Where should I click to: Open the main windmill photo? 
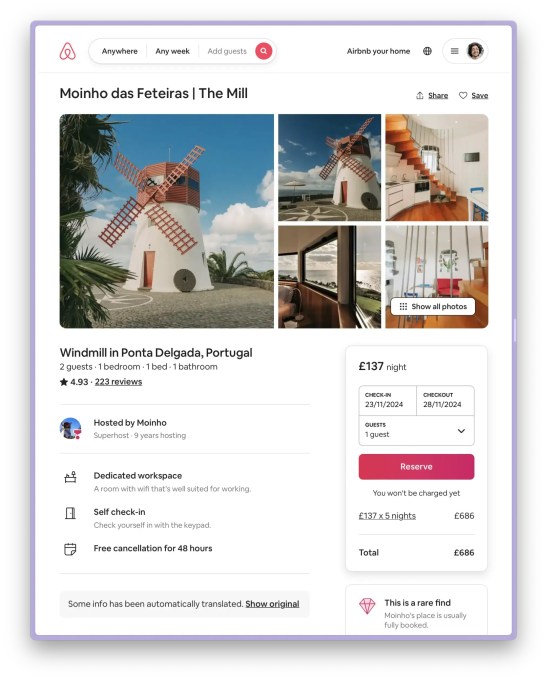pyautogui.click(x=167, y=221)
